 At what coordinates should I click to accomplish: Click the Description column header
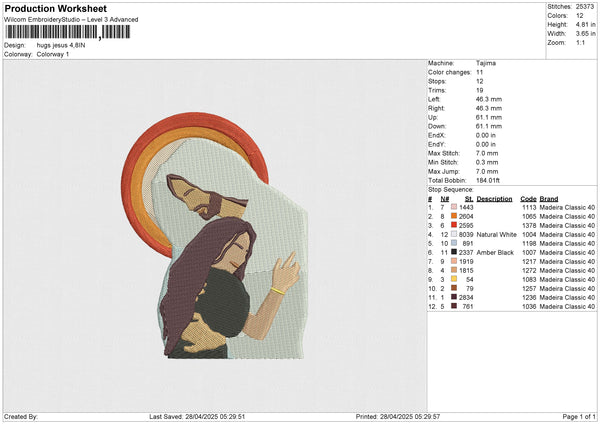(x=494, y=198)
